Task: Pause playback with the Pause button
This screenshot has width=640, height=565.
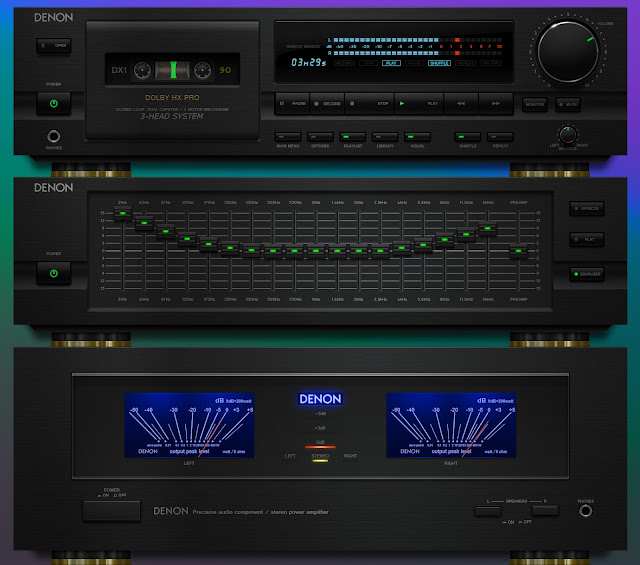Action: tap(292, 104)
